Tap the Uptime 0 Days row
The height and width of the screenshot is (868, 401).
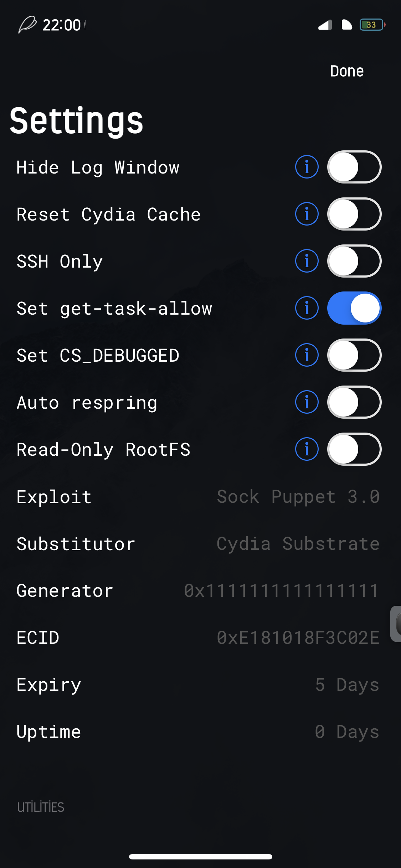(x=200, y=732)
